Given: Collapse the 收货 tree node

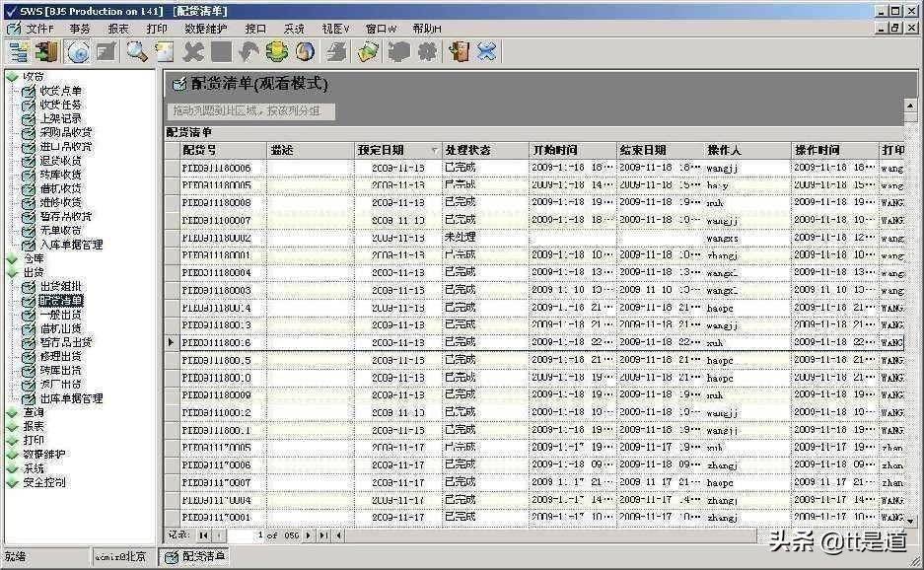Looking at the screenshot, I should coord(12,77).
